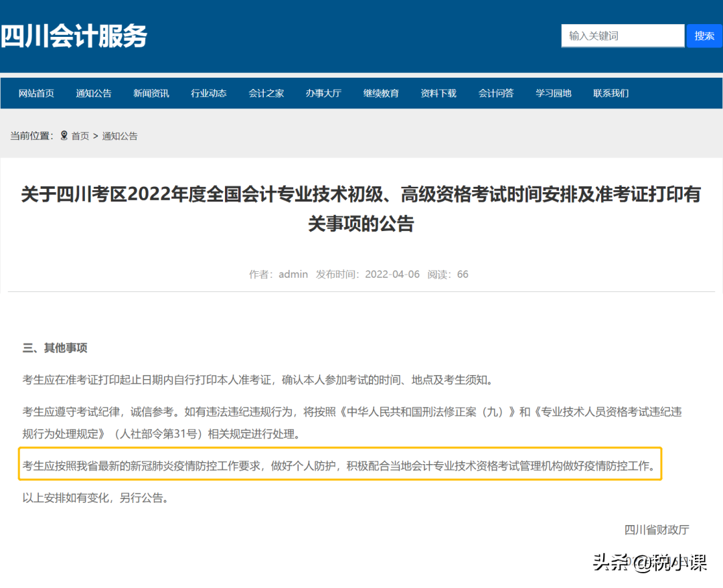Click the highlighted epidemic prevention notice text
This screenshot has height=588, width=723.
pos(340,464)
